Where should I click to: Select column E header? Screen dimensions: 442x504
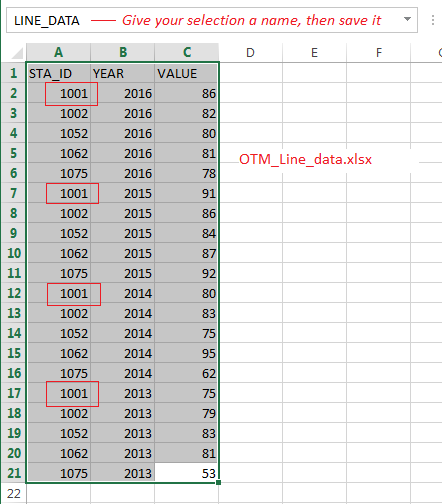(x=314, y=52)
